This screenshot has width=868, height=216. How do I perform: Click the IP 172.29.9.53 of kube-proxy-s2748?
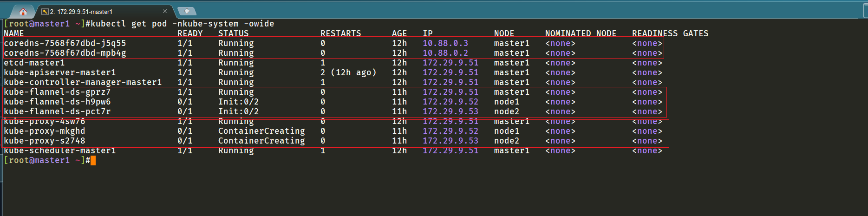pos(450,141)
